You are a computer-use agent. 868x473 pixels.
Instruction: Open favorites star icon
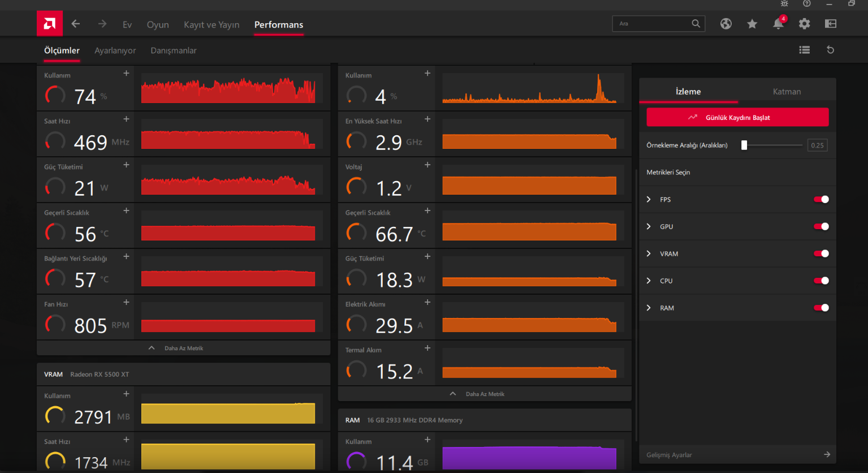752,24
